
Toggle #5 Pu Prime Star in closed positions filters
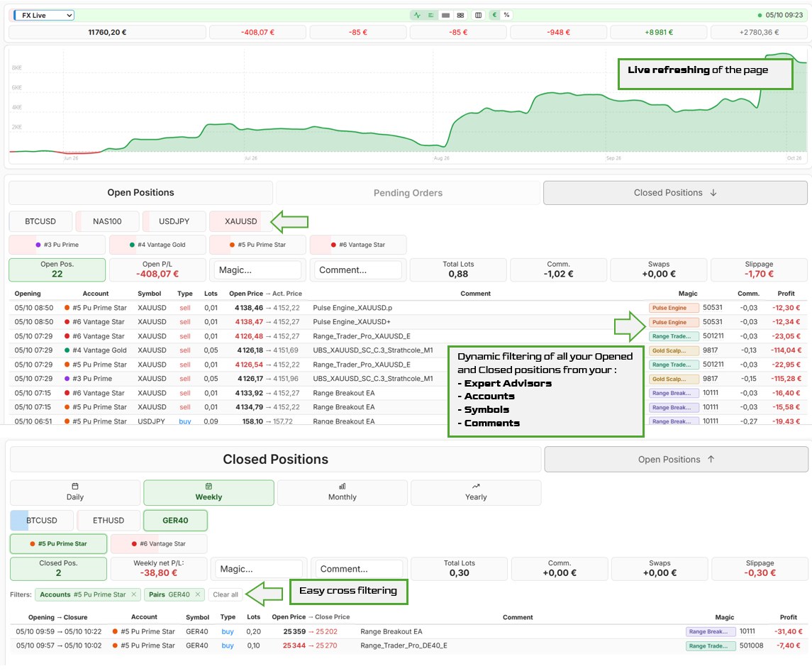tap(58, 543)
